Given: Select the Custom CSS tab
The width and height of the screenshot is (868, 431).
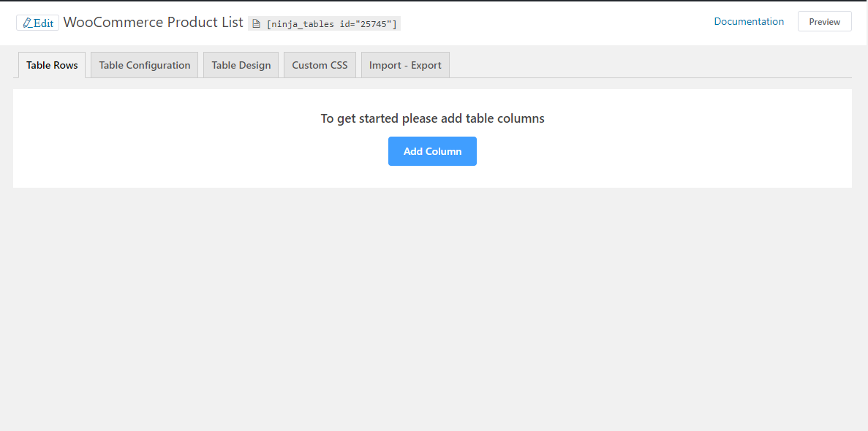Looking at the screenshot, I should [320, 65].
